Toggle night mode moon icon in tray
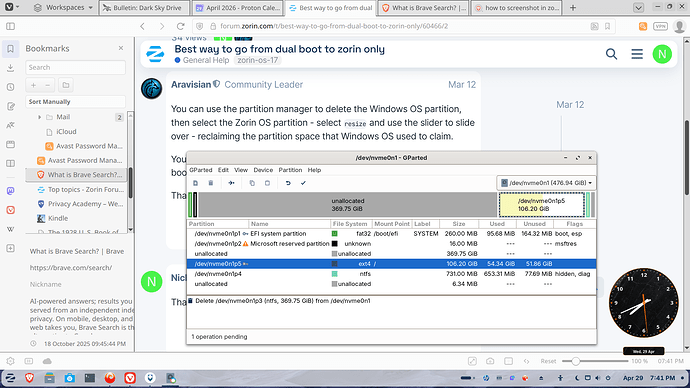This screenshot has width=690, height=388. [x=577, y=378]
